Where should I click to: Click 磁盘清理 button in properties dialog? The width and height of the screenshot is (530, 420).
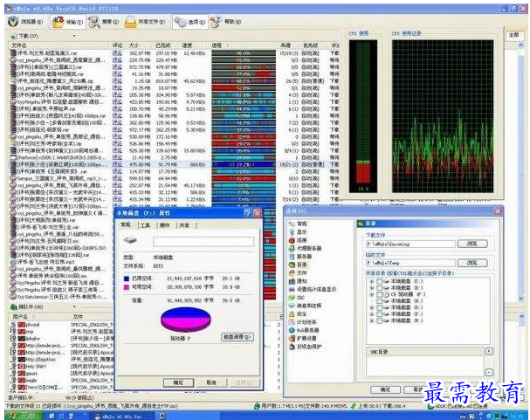(x=237, y=337)
